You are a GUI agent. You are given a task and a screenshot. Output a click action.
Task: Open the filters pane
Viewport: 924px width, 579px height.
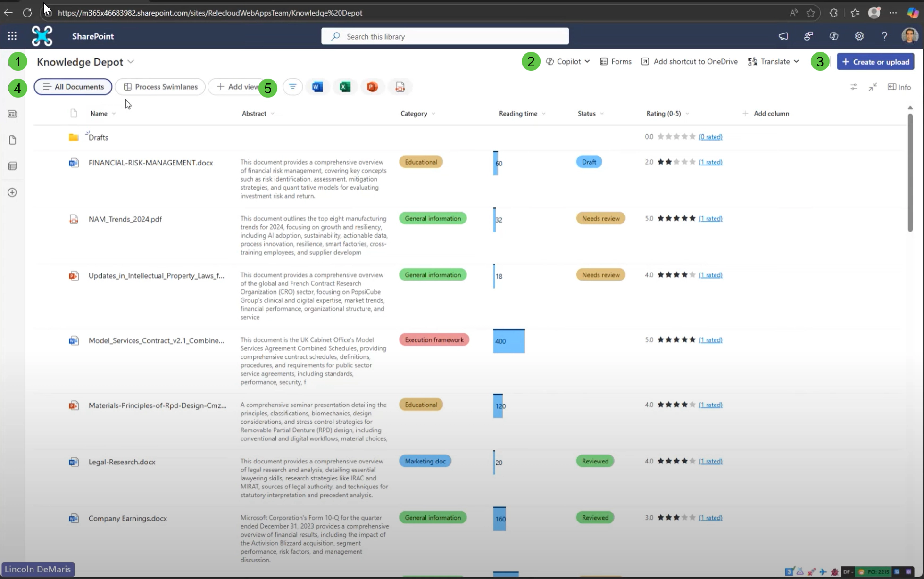[292, 87]
